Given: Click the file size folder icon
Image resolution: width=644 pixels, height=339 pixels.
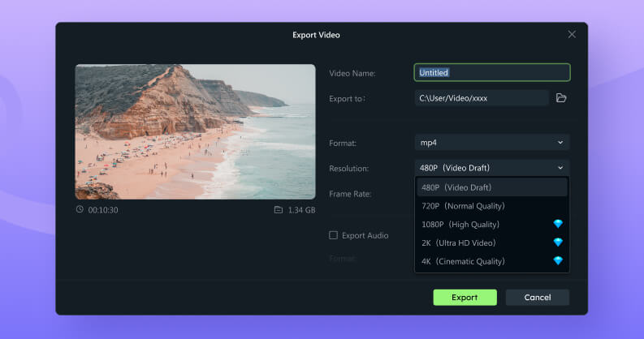Looking at the screenshot, I should tap(278, 210).
